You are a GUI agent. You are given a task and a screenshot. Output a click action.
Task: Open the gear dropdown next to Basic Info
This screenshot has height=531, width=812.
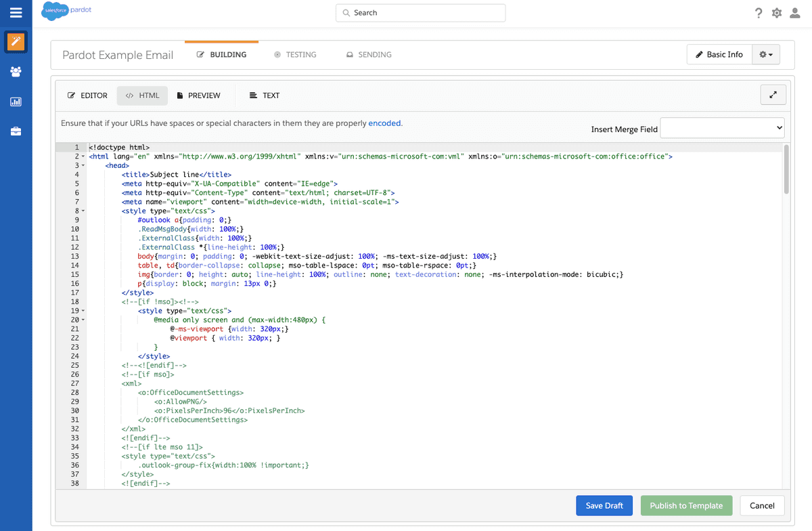766,55
